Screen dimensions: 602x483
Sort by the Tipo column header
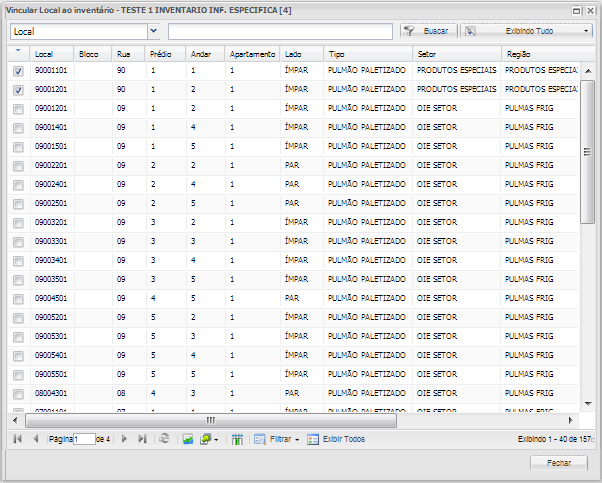368,54
